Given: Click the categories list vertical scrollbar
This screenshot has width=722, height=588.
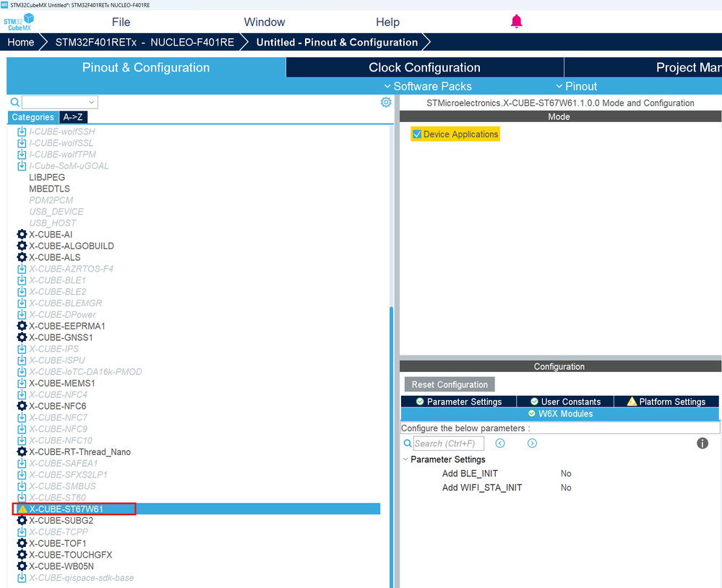Looking at the screenshot, I should [392, 446].
